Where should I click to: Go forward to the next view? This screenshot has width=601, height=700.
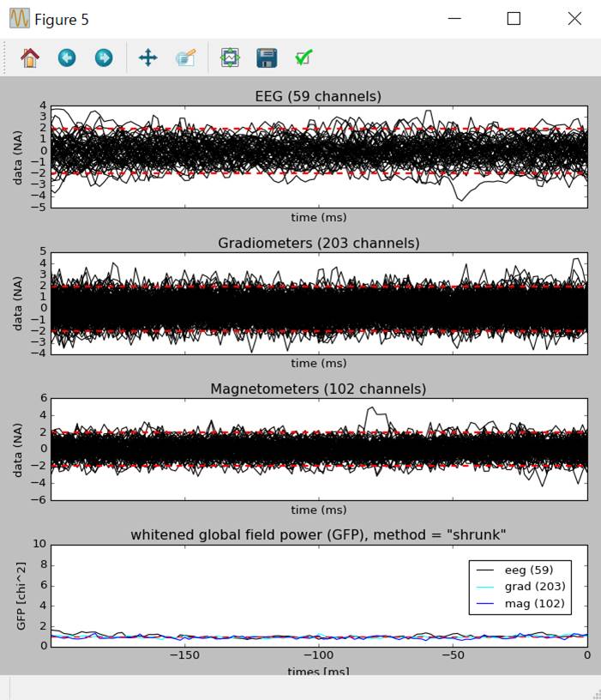click(x=104, y=57)
